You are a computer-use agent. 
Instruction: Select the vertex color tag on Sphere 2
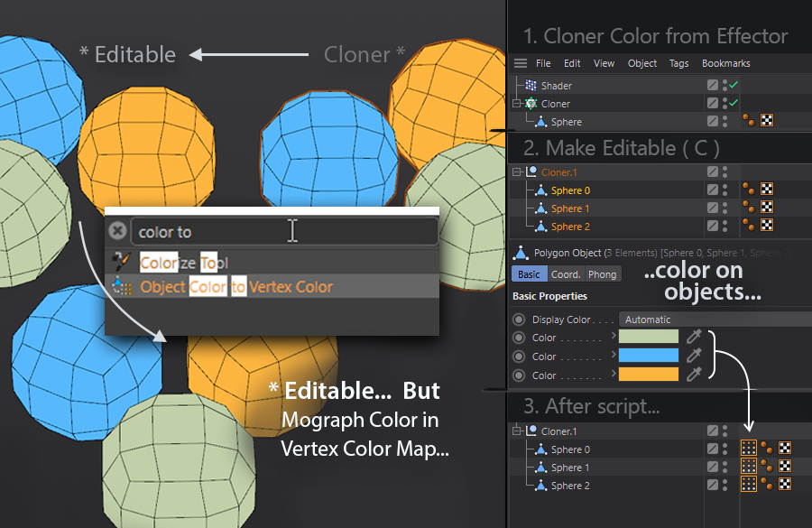click(749, 484)
